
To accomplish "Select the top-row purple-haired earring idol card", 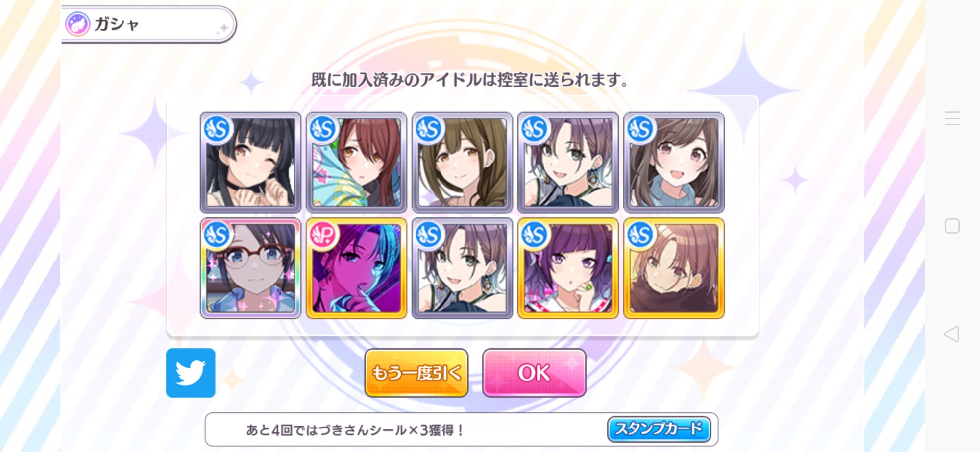I will coord(568,162).
